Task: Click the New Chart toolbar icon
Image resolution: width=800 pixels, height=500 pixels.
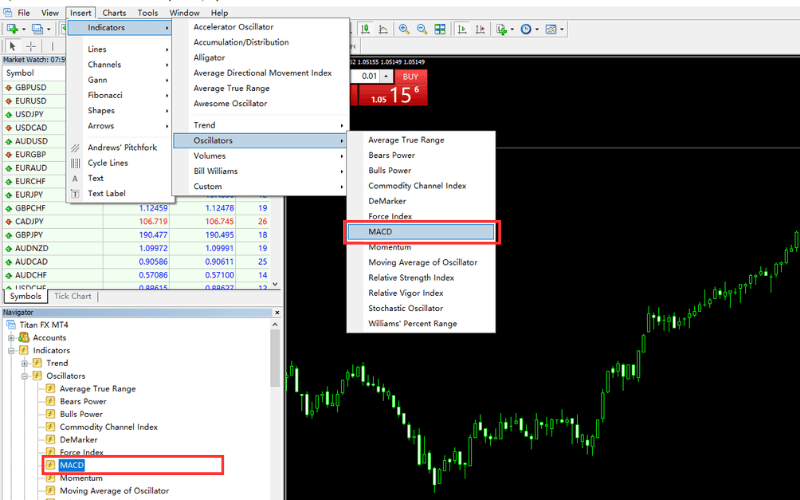Action: click(12, 29)
